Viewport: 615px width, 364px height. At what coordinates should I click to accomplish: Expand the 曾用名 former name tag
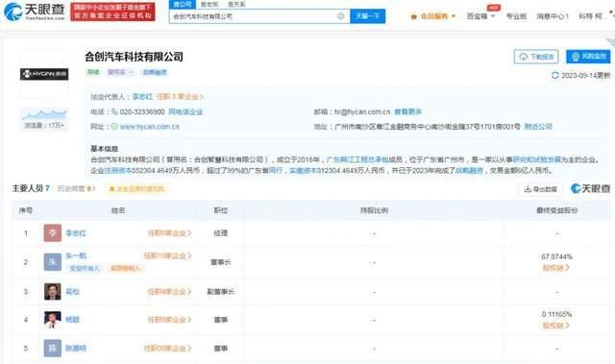tap(120, 72)
